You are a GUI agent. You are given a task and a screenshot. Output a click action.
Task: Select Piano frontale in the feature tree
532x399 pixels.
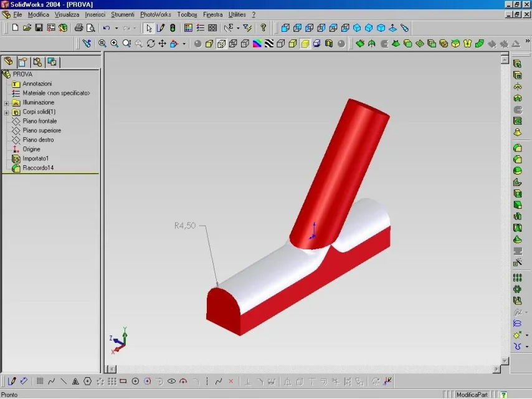point(40,121)
